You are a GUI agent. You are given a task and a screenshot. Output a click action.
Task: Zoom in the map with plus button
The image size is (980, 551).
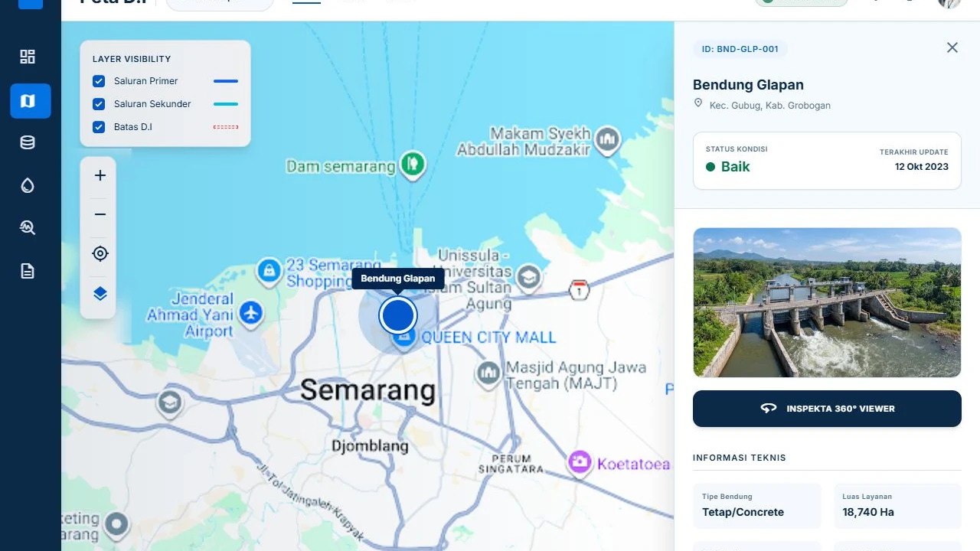pyautogui.click(x=100, y=176)
